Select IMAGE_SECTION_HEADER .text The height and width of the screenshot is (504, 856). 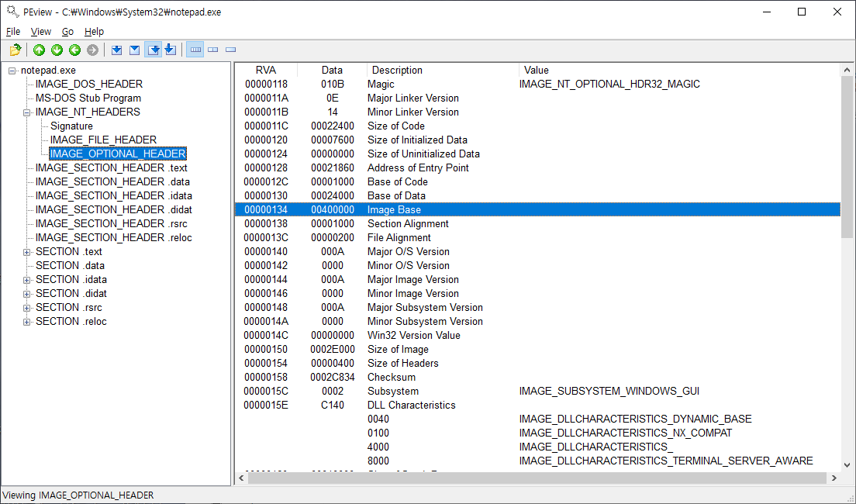(112, 167)
